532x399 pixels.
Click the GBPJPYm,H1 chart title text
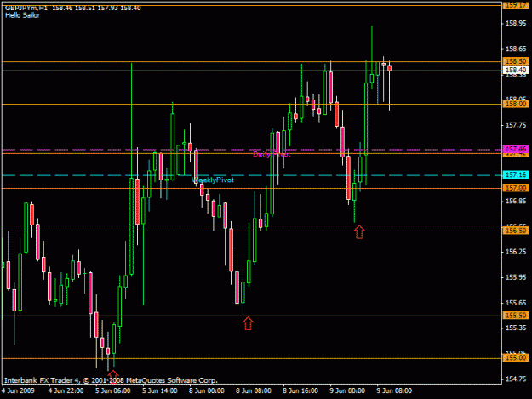click(26, 8)
